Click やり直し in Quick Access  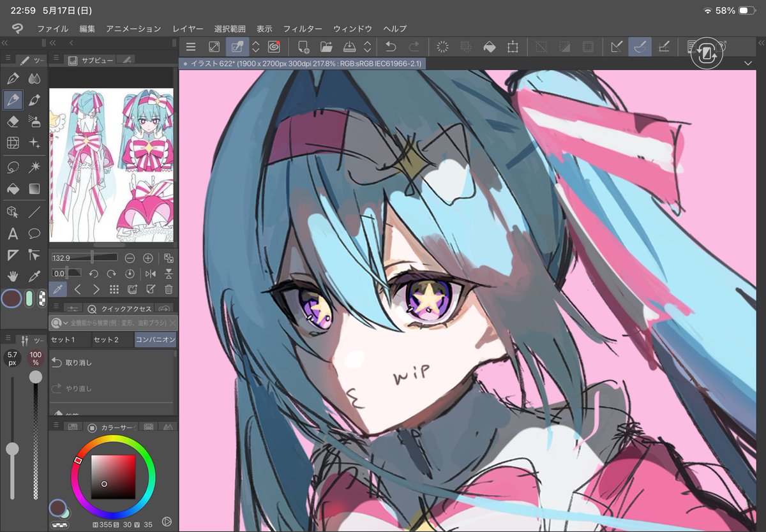click(x=112, y=388)
